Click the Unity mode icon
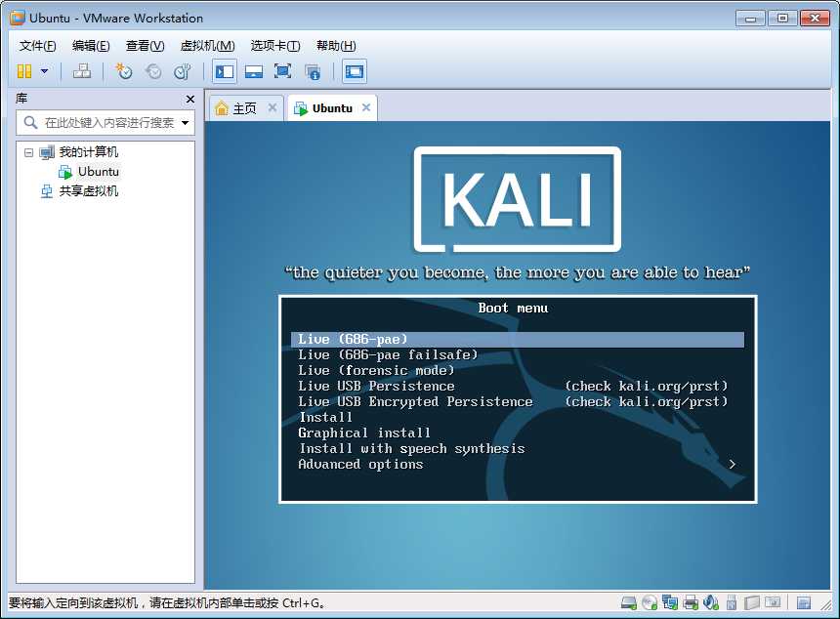This screenshot has width=840, height=619. click(313, 71)
